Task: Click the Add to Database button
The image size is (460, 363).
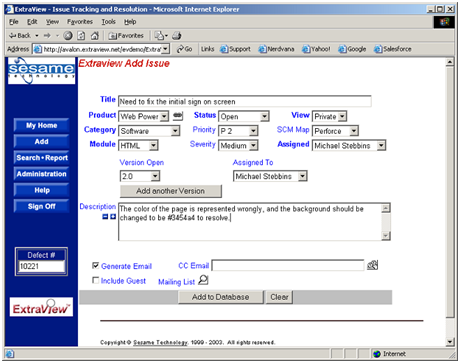Action: coord(221,297)
